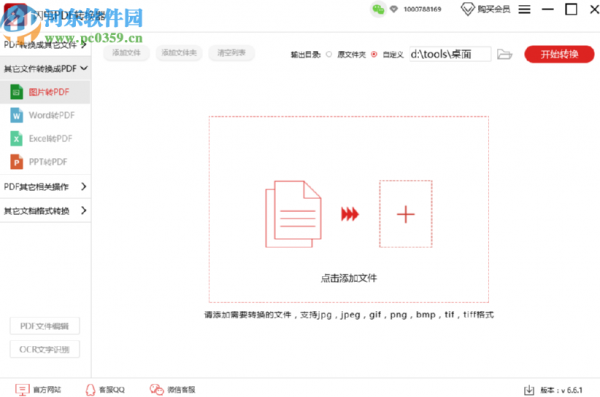Click the orange PPT转PDF icon
This screenshot has width=600, height=397.
coord(16,162)
